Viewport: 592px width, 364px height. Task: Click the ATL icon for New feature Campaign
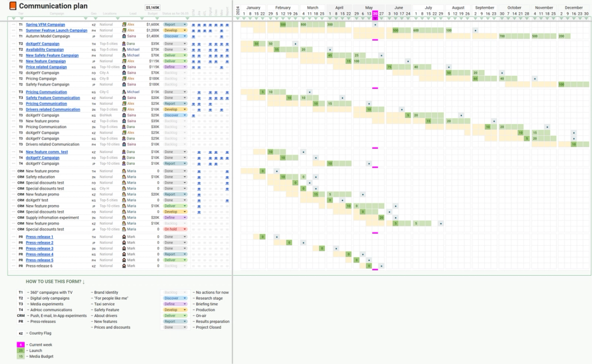tap(205, 61)
